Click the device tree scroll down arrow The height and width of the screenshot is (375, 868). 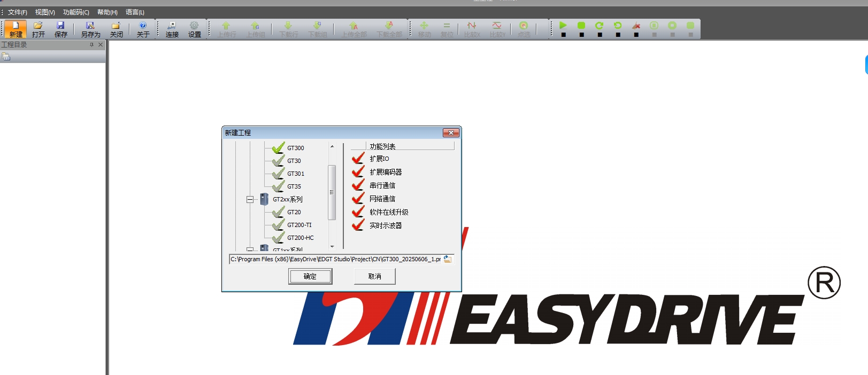(x=332, y=247)
